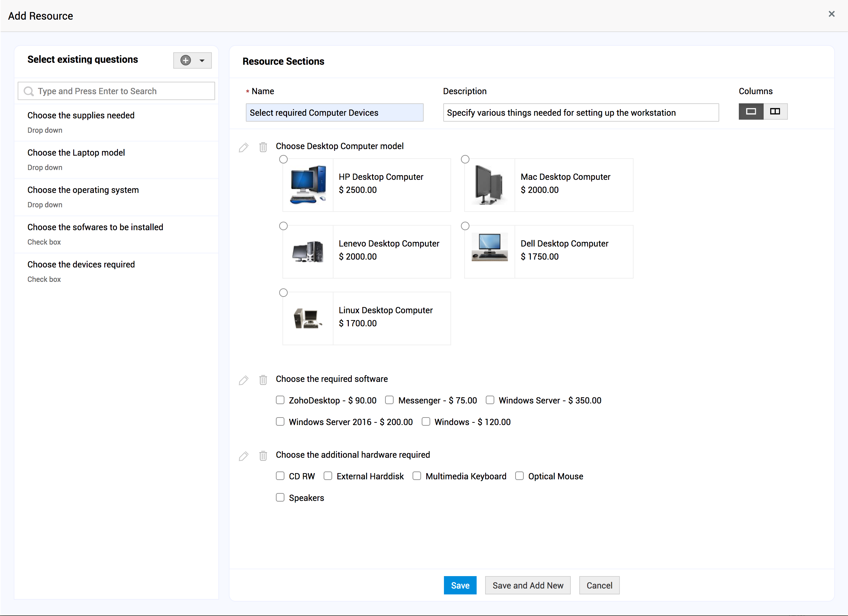Select the Linux Desktop Computer radio button

(283, 293)
